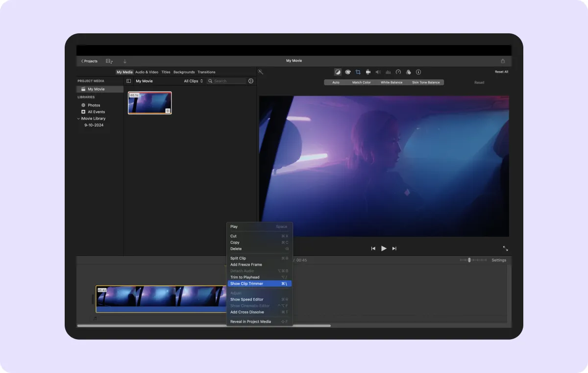Open the Speed speedometer icon
Screen dimensions: 588x373
398,72
